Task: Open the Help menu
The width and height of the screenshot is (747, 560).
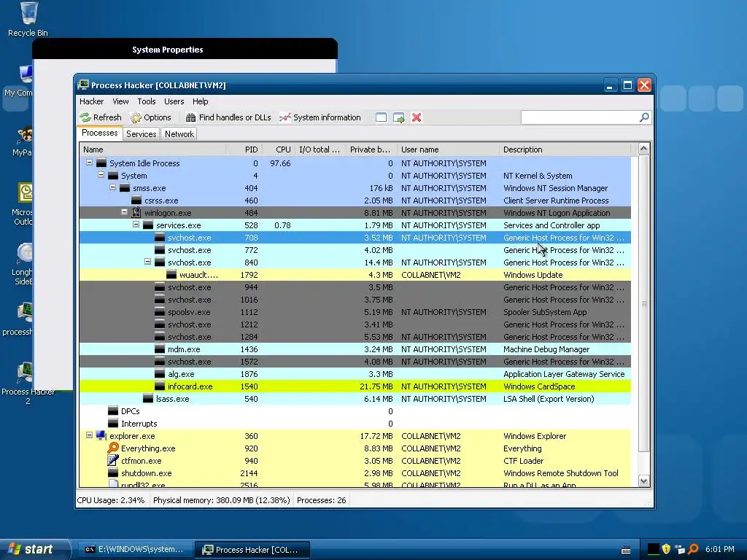Action: 200,101
